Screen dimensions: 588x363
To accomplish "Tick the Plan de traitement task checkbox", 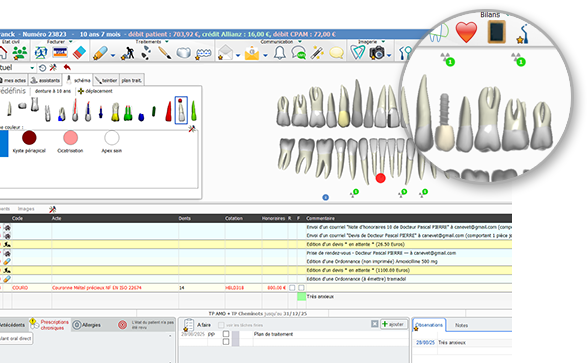I will 226,334.
